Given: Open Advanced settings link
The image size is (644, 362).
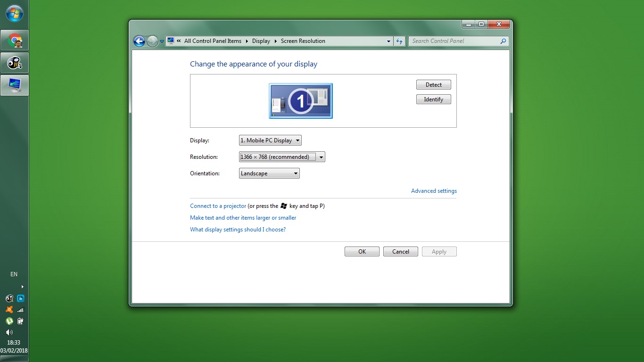Looking at the screenshot, I should coord(434,191).
